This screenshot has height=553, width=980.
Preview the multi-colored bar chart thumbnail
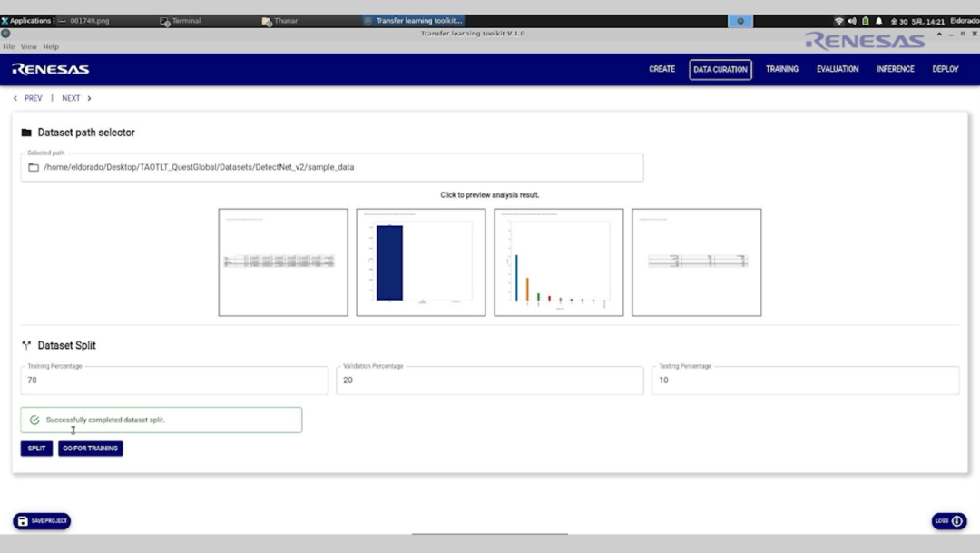pos(558,262)
